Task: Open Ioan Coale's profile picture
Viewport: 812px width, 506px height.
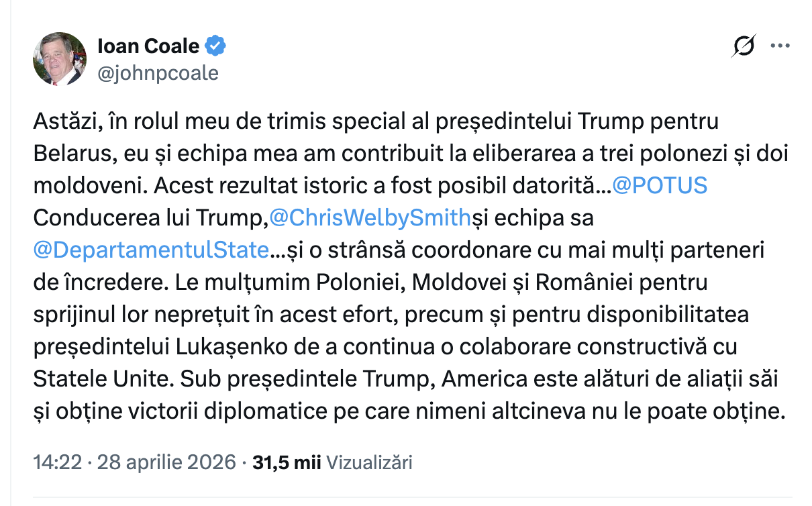Action: click(x=60, y=59)
